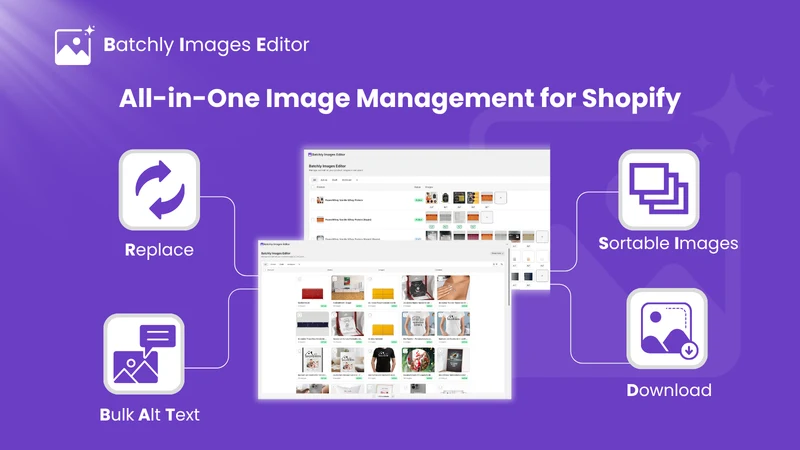Select the black t-shirt product thumbnail
800x450 pixels.
click(x=383, y=360)
